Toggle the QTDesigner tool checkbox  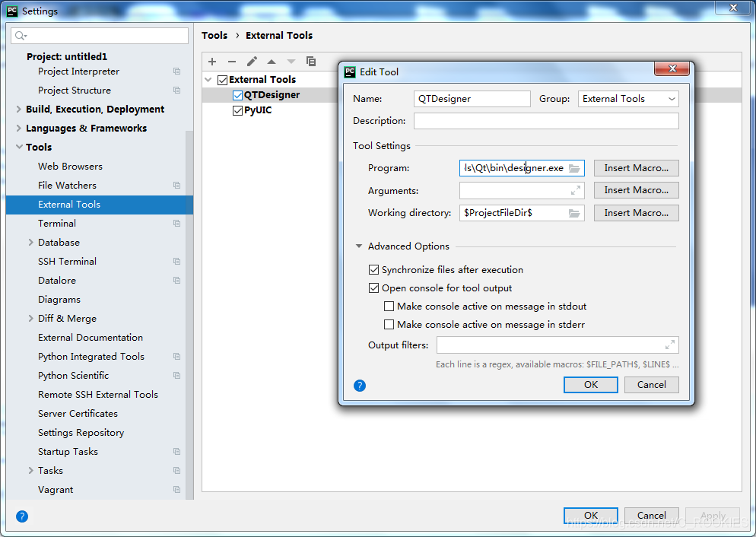[237, 95]
